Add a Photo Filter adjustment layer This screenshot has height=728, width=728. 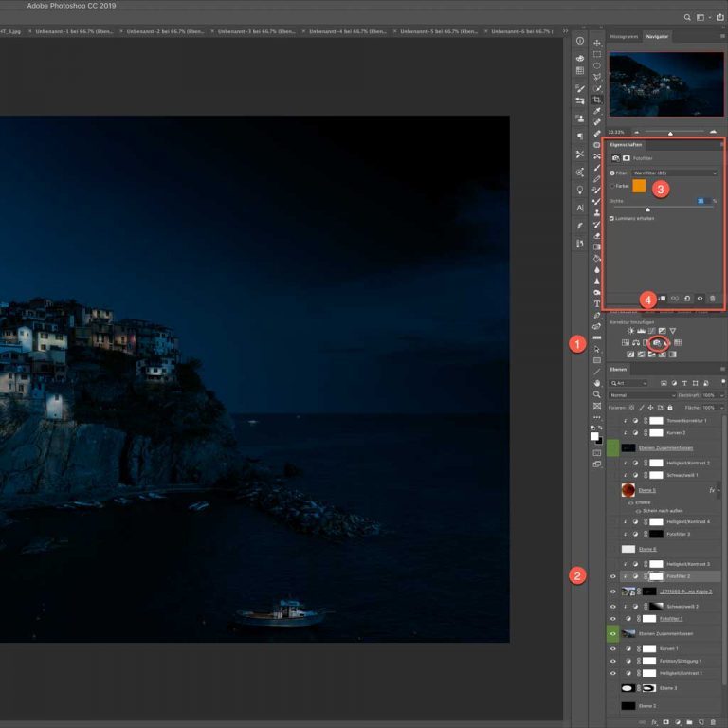[x=657, y=343]
